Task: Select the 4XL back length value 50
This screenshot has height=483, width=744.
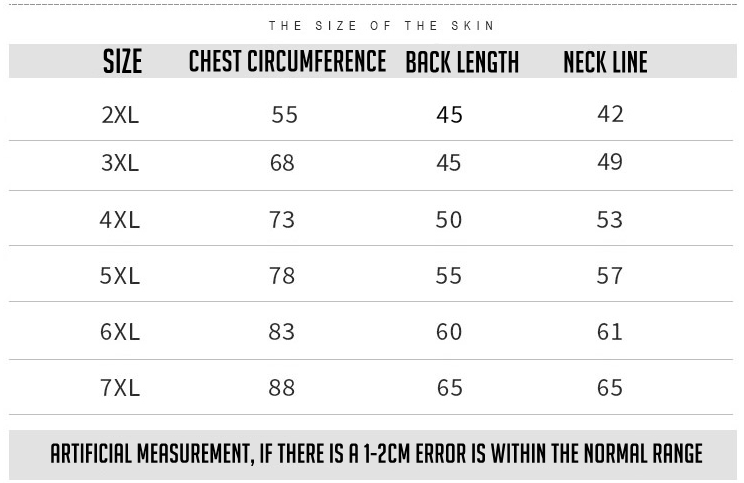Action: tap(449, 220)
